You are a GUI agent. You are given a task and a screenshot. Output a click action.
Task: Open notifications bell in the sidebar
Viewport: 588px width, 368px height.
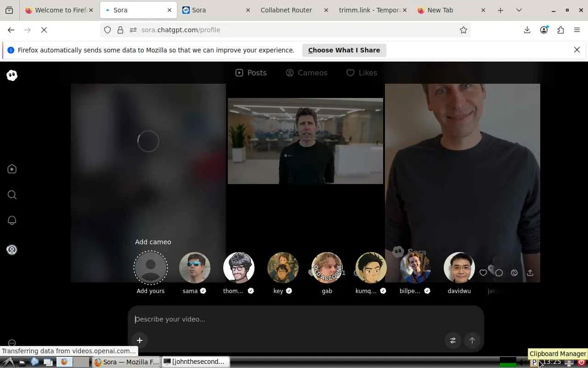pyautogui.click(x=12, y=220)
